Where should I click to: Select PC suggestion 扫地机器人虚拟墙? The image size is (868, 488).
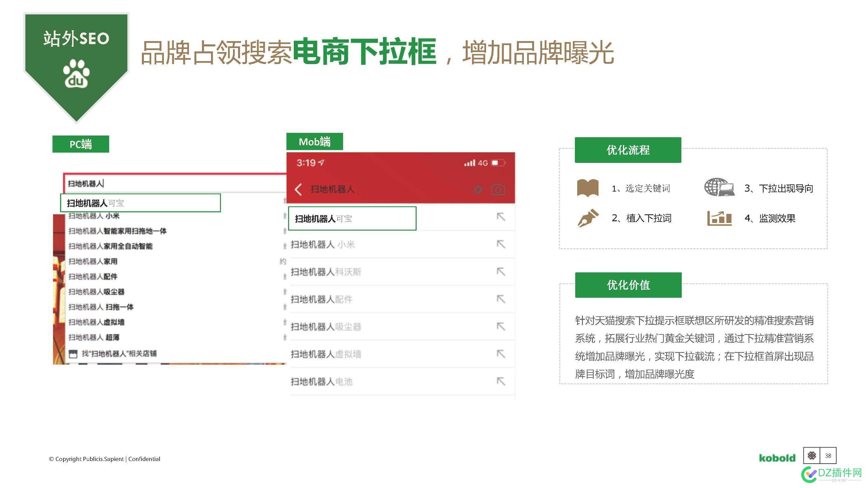pyautogui.click(x=96, y=322)
